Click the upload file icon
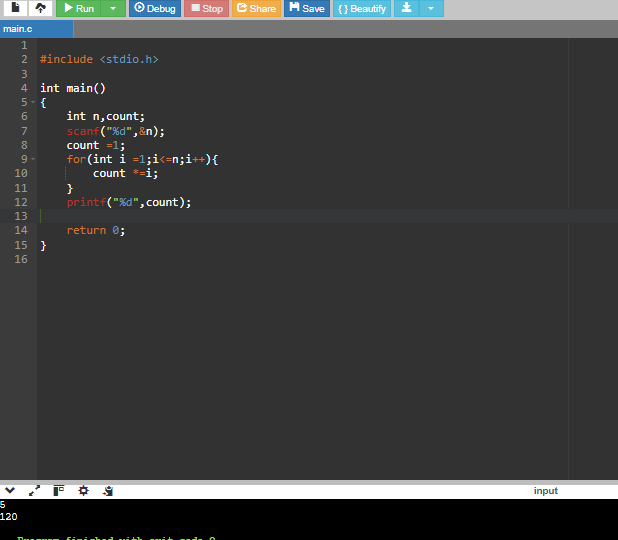The image size is (618, 540). click(x=40, y=8)
